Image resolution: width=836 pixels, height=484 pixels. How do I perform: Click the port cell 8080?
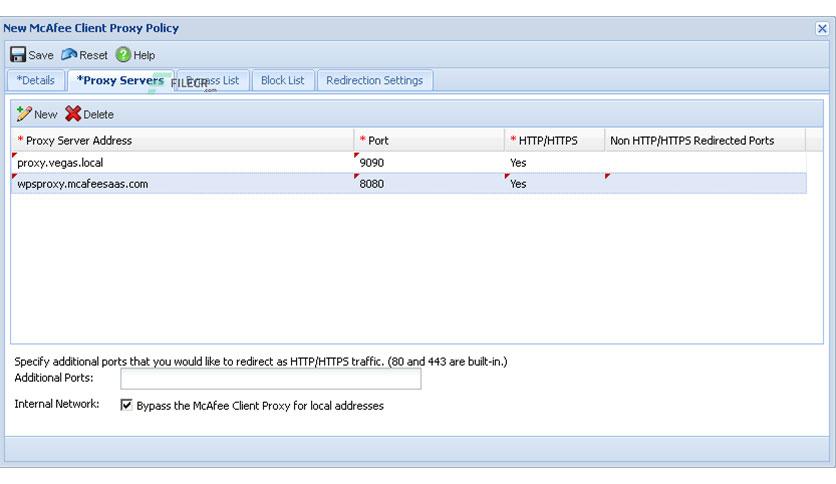pyautogui.click(x=429, y=184)
